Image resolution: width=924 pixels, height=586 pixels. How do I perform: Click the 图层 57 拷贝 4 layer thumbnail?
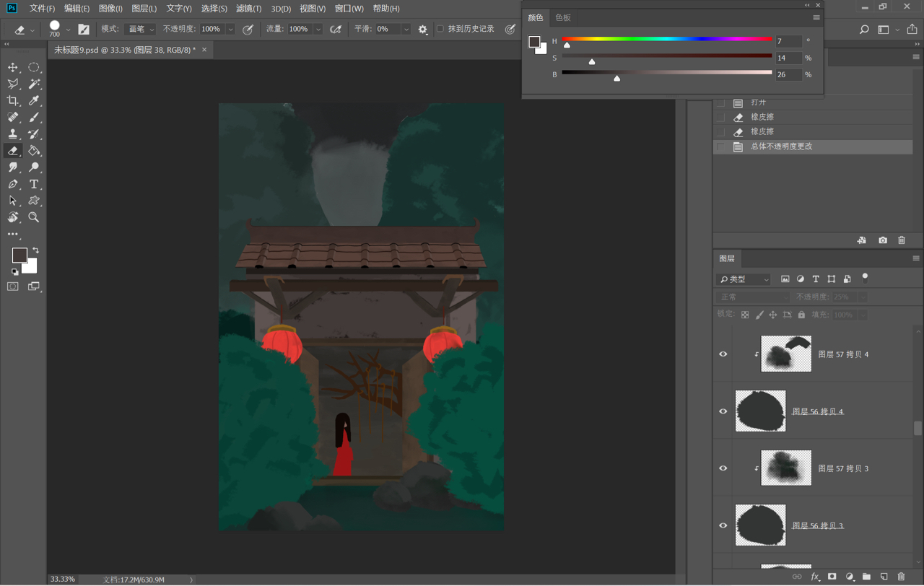coord(785,354)
